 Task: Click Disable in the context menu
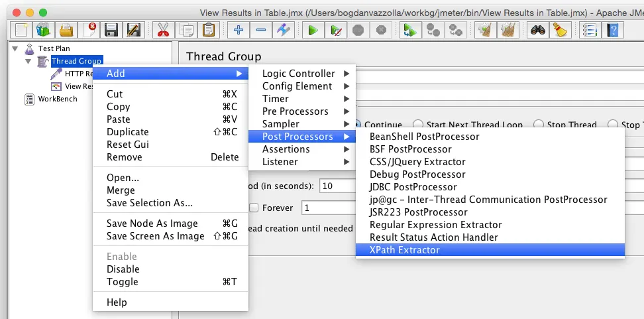[170, 269]
